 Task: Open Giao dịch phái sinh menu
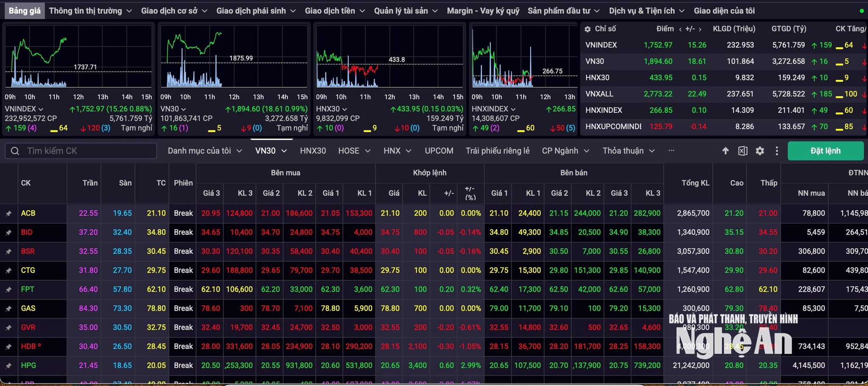(x=256, y=11)
